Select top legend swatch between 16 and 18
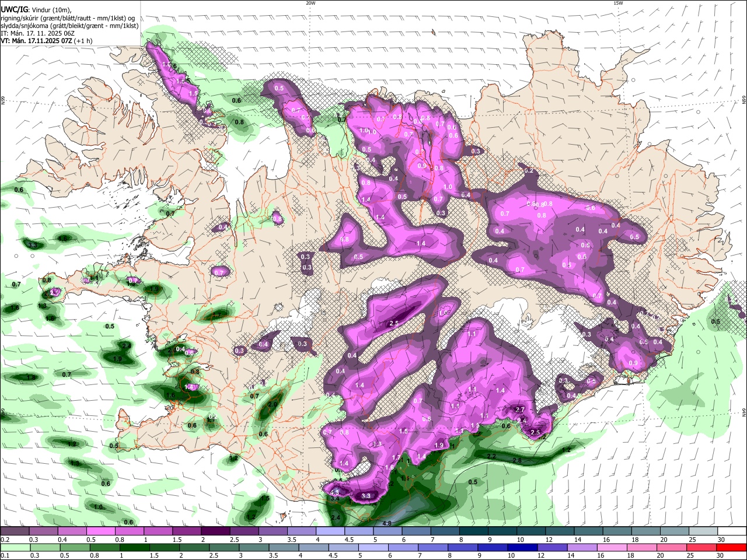 pyautogui.click(x=617, y=531)
